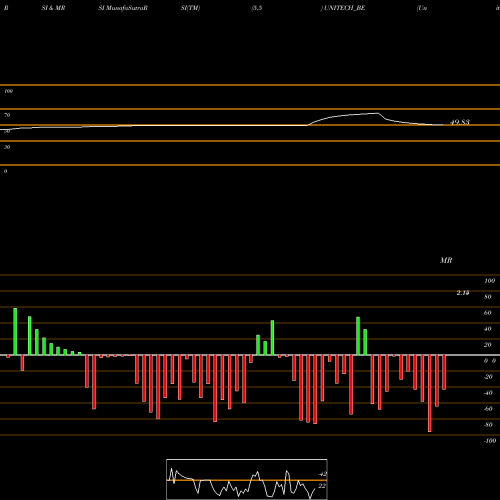Click the 70 level label on RSI axis
The image size is (500, 500).
tap(7, 115)
